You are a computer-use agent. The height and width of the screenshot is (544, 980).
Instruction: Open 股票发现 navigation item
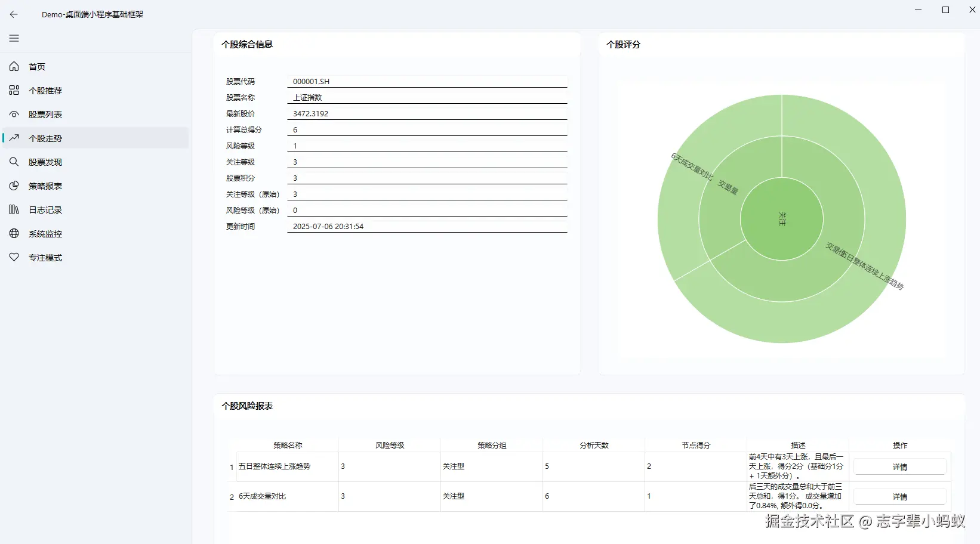click(x=95, y=162)
